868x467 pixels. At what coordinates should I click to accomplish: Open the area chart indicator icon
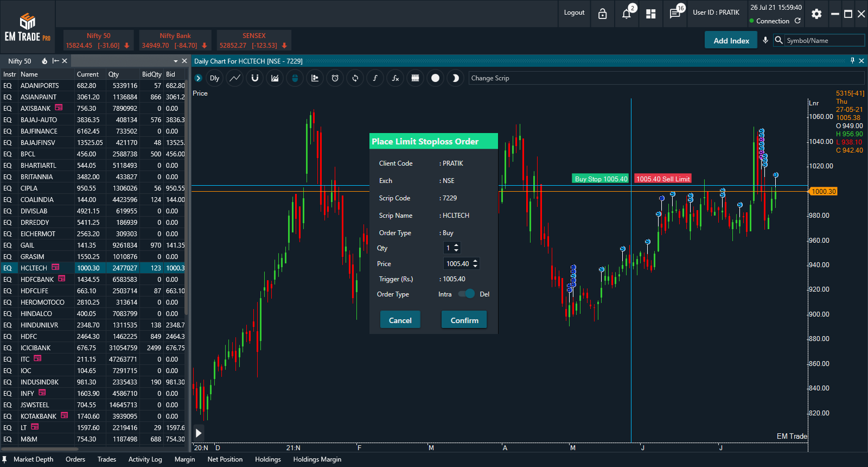point(275,78)
